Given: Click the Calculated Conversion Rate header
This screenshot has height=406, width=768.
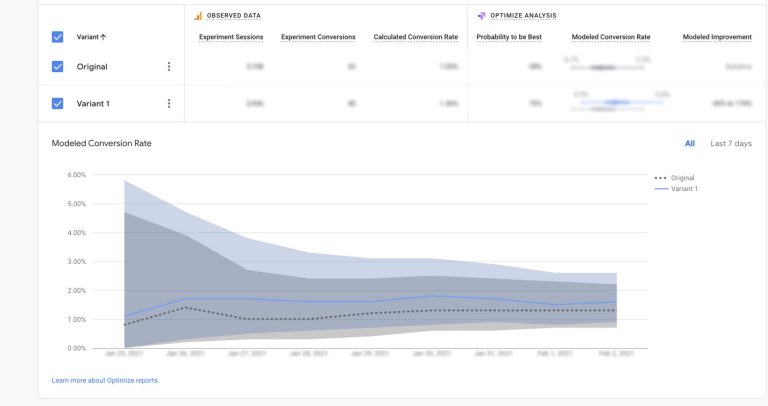Looking at the screenshot, I should [415, 37].
